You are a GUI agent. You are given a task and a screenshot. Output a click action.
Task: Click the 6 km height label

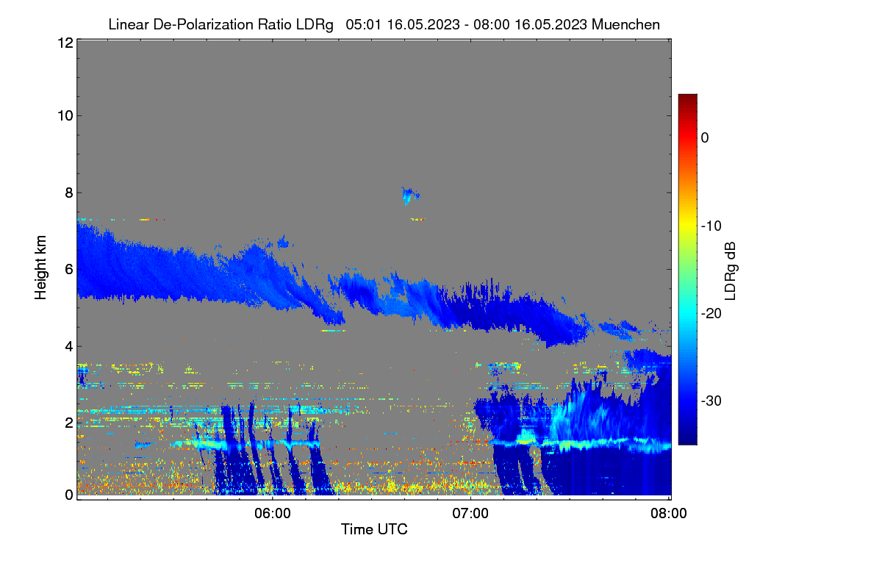coord(68,269)
